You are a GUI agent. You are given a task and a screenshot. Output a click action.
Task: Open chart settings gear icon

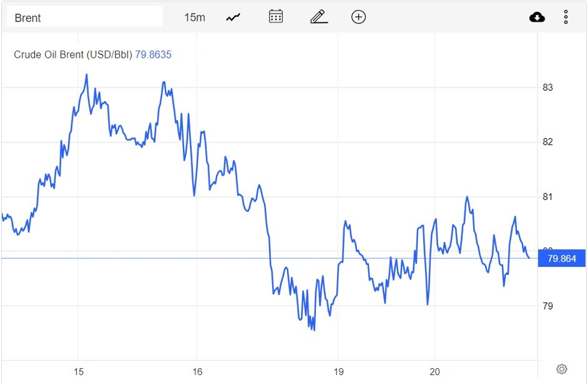[562, 369]
